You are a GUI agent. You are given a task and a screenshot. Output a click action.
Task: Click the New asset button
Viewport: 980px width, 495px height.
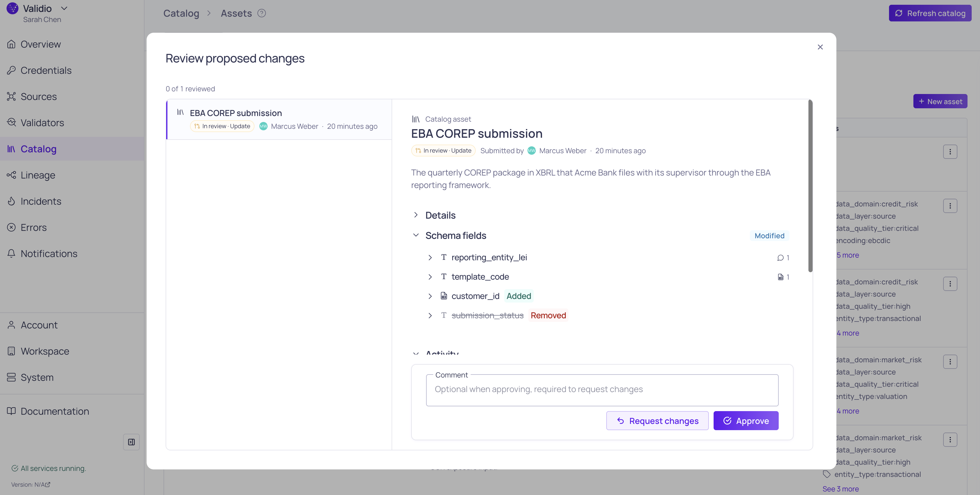click(940, 101)
